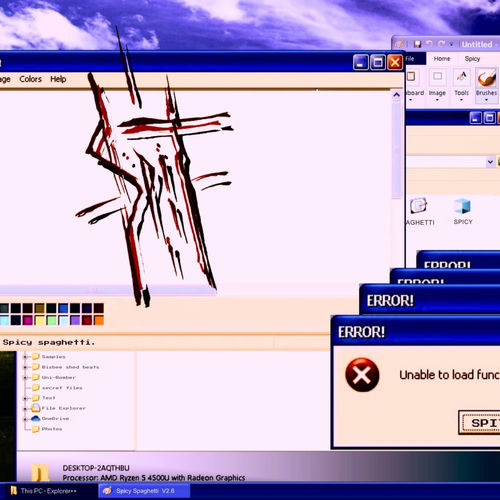Open the Help menu

point(58,79)
